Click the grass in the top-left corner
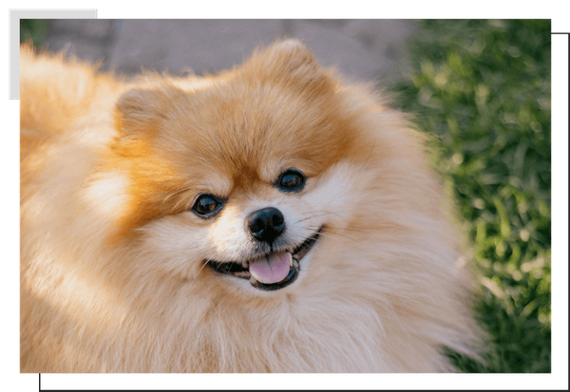570x392 pixels. point(32,30)
